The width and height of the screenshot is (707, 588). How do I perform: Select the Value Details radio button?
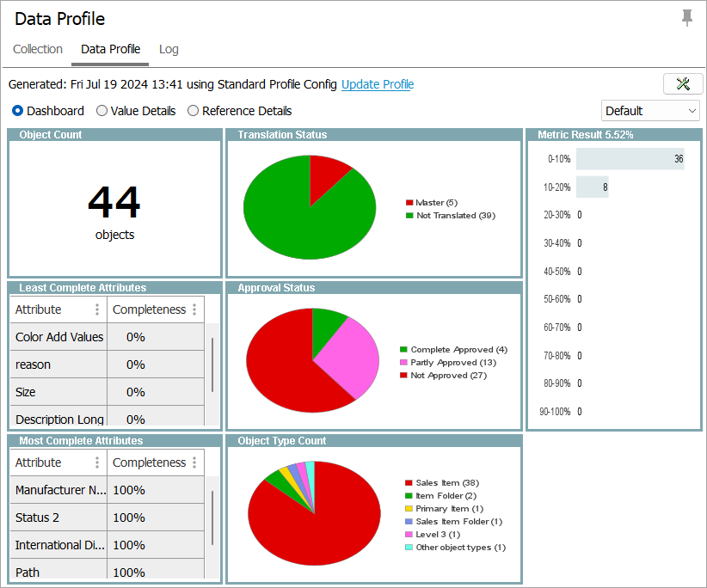pos(102,111)
